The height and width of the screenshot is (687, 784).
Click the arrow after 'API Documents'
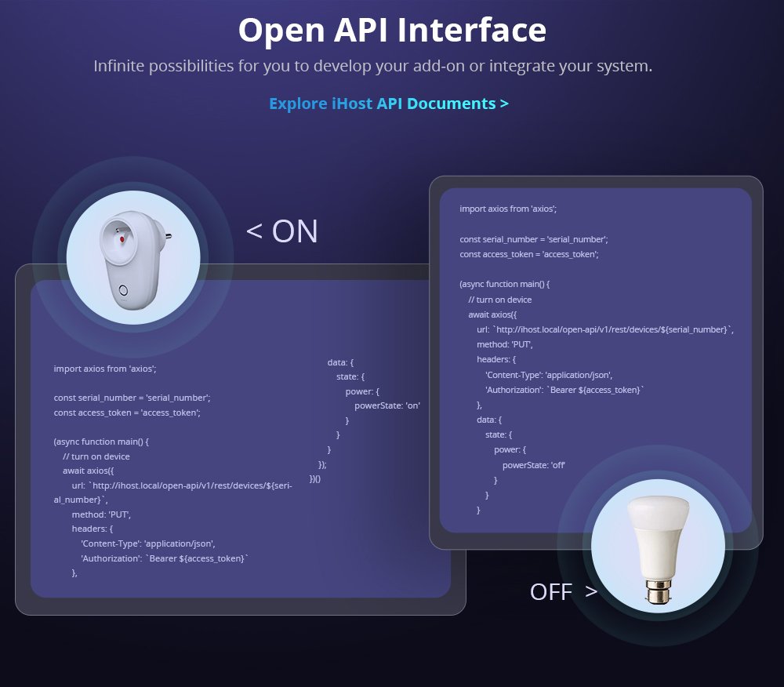[x=504, y=104]
